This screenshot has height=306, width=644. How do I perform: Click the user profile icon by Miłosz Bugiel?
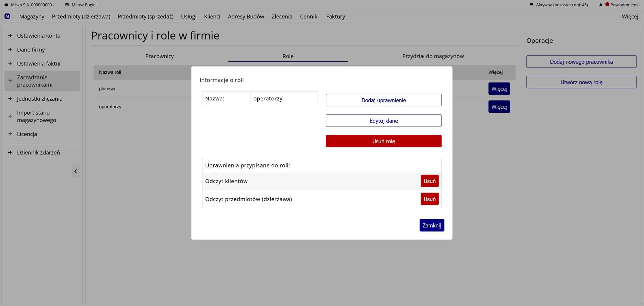(x=67, y=5)
